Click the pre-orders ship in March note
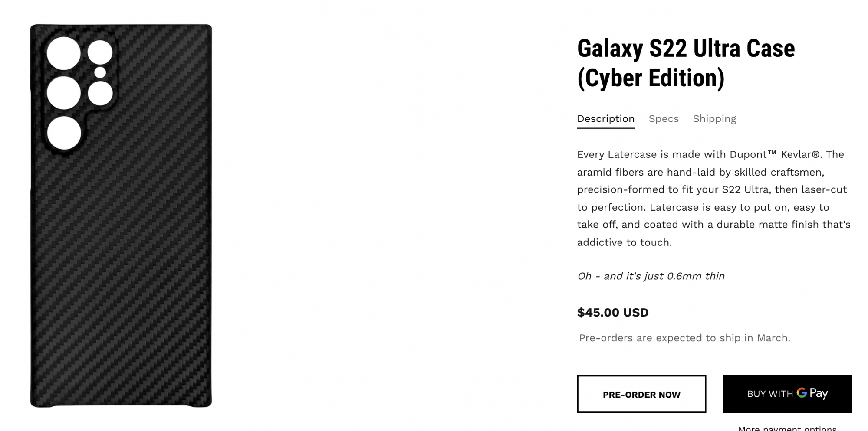The height and width of the screenshot is (431, 868). 684,338
